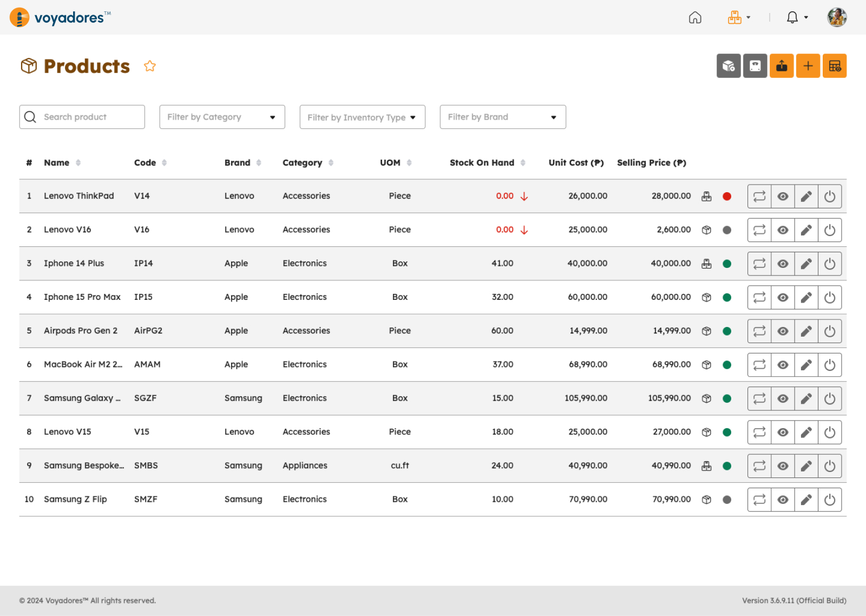866x616 pixels.
Task: Edit Samsung Bespoke row pencil icon
Action: [806, 466]
